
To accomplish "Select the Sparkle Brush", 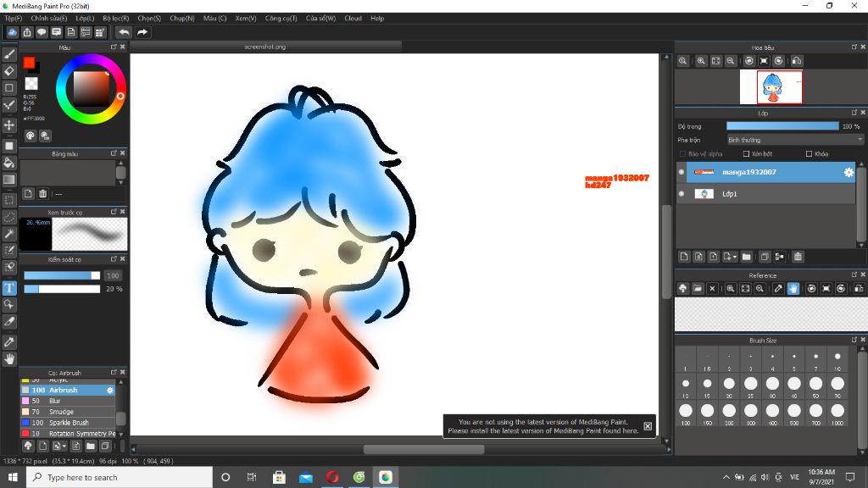I will (x=68, y=423).
